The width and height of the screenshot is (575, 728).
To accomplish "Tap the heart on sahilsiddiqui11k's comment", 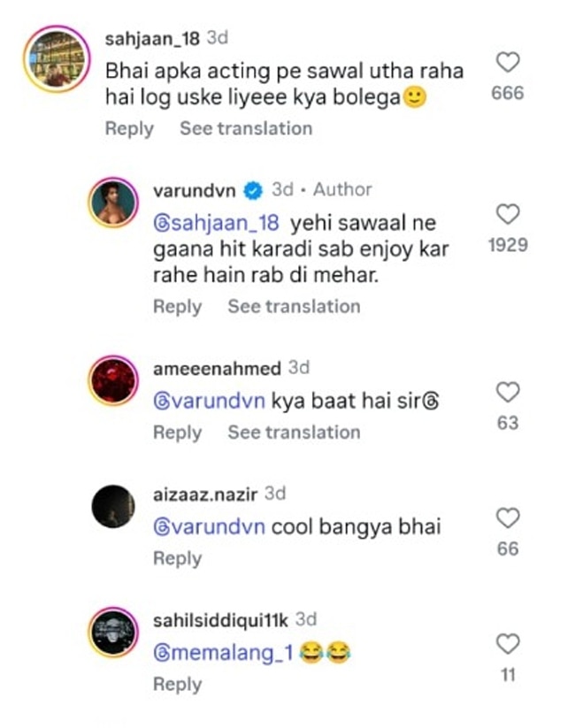I will [508, 643].
